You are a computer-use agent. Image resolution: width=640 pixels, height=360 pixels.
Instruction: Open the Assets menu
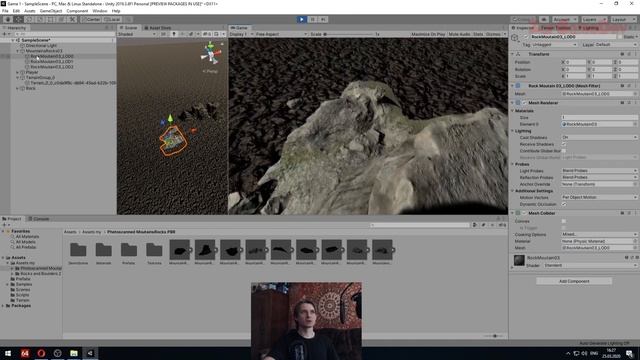point(30,11)
